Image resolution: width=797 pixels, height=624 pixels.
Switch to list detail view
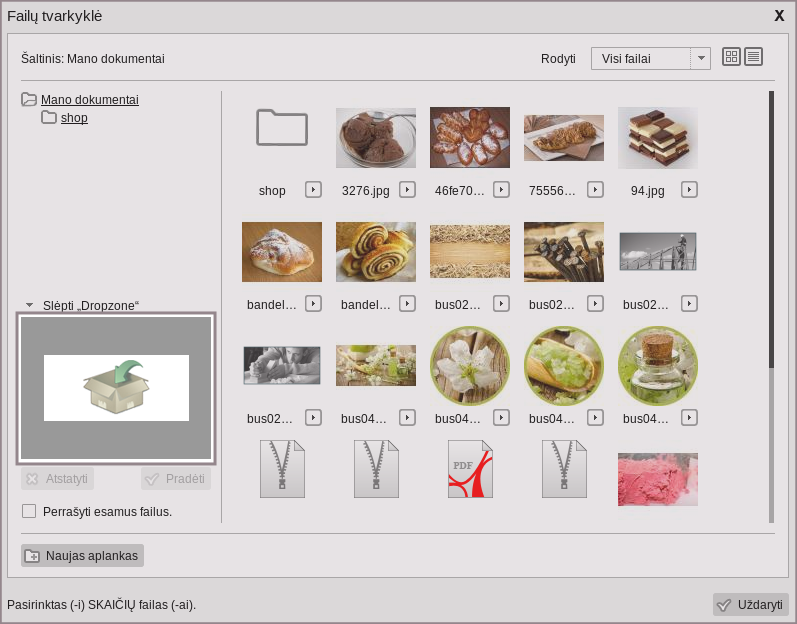[753, 57]
